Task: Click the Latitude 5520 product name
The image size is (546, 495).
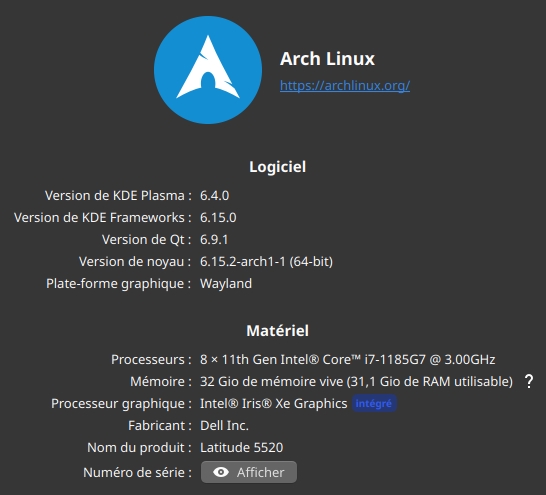Action: pyautogui.click(x=242, y=447)
